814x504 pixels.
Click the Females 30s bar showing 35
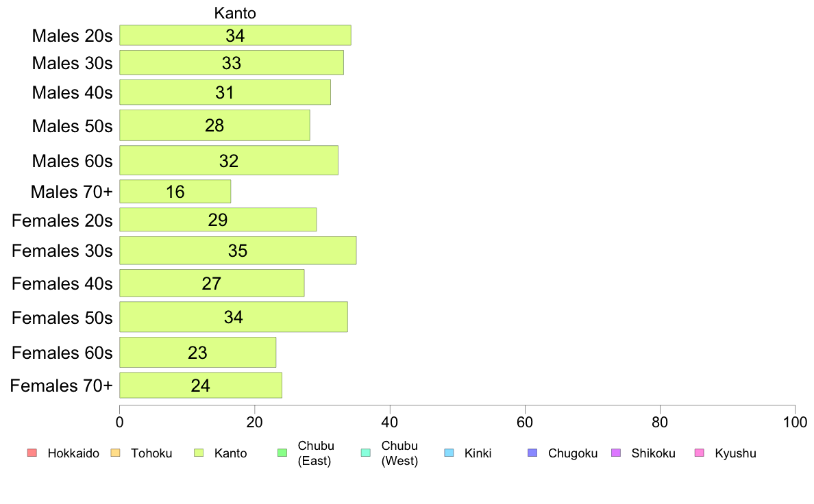(x=238, y=251)
